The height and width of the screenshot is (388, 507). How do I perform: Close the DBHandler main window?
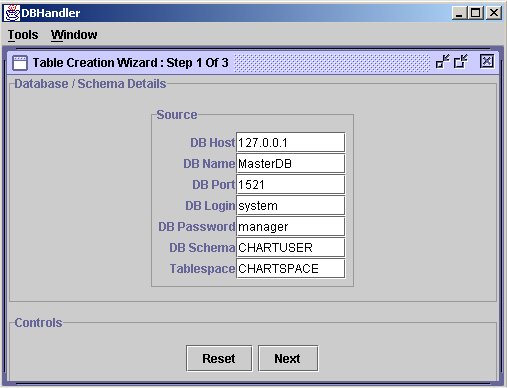pyautogui.click(x=494, y=13)
